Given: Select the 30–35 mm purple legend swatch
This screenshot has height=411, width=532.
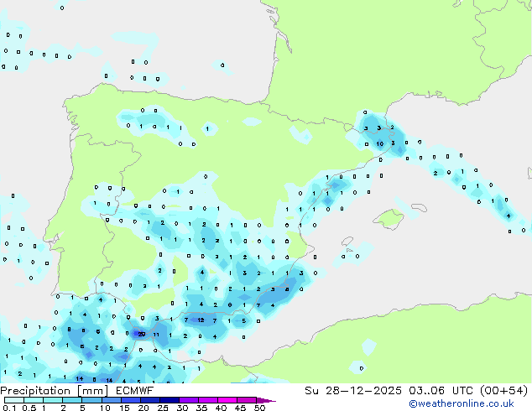Looking at the screenshot, I should (x=189, y=400).
